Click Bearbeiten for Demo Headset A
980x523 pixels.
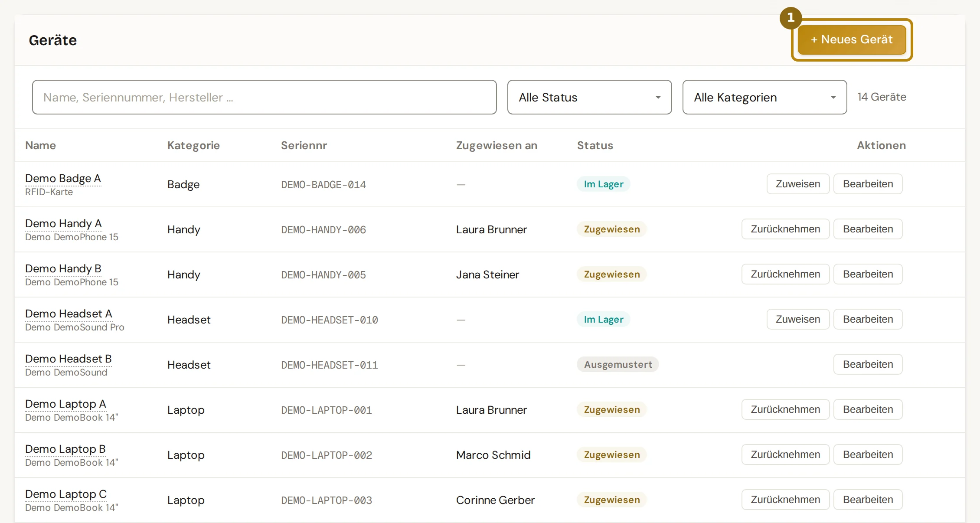868,319
